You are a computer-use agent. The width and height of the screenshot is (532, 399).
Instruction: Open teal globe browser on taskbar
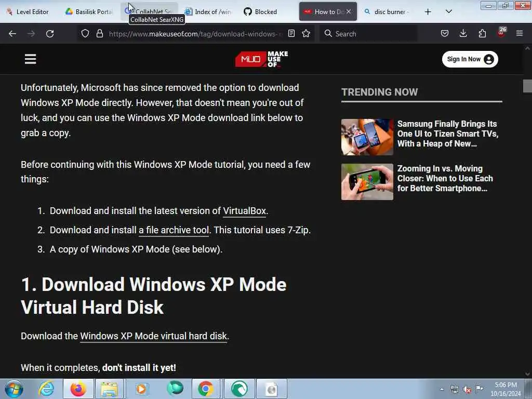175,388
